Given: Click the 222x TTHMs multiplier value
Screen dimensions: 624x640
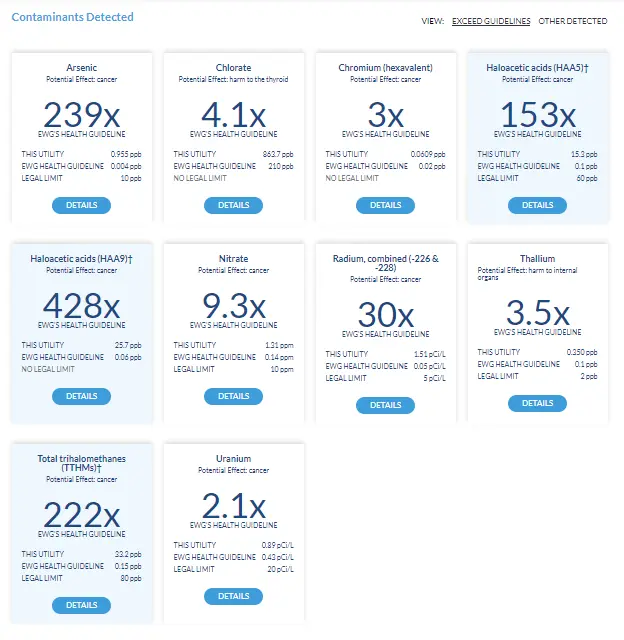Looking at the screenshot, I should point(81,515).
